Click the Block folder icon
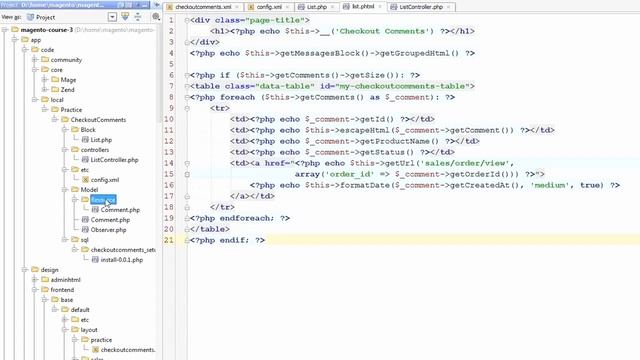The height and width of the screenshot is (360, 640). (75, 129)
